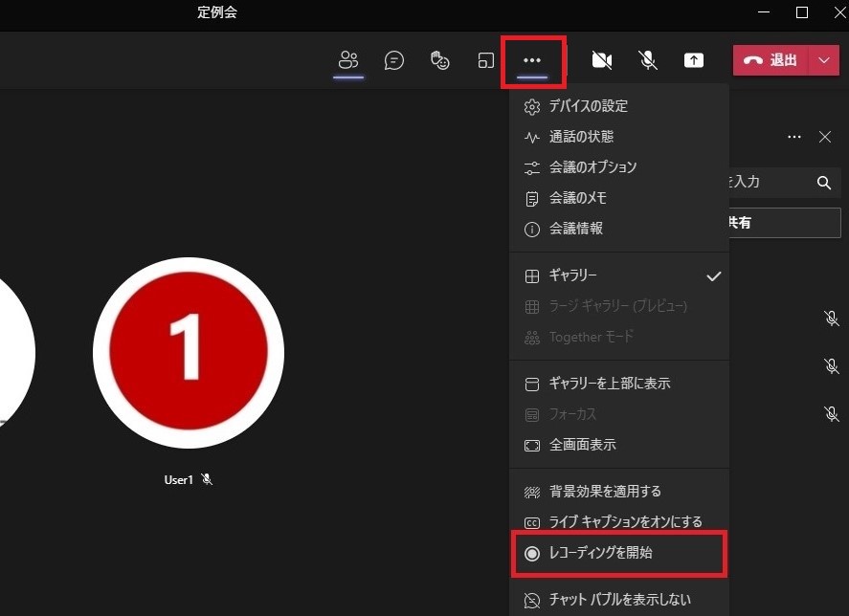Choose the ギャラリー view option
The height and width of the screenshot is (616, 849).
click(x=619, y=275)
